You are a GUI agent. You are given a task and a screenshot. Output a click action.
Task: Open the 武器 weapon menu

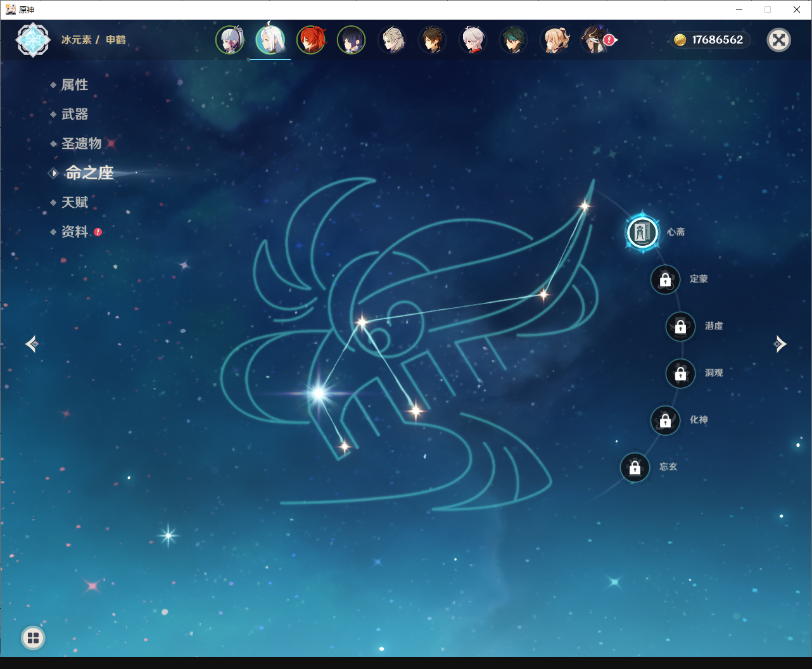coord(75,114)
